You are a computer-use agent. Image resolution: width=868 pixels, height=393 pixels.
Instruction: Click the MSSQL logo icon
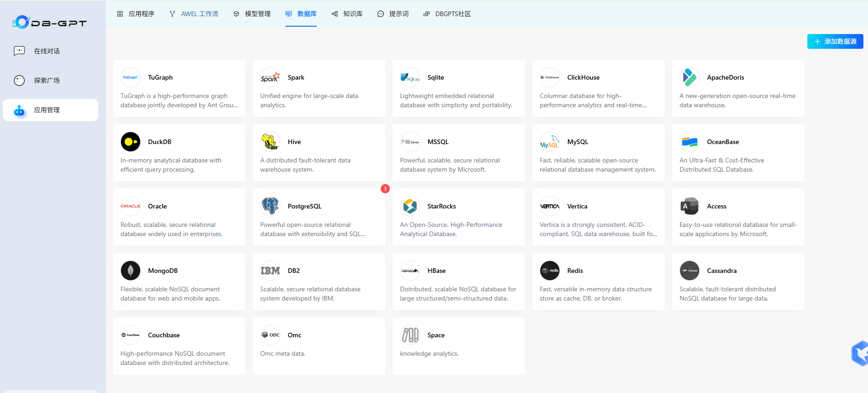(x=410, y=142)
